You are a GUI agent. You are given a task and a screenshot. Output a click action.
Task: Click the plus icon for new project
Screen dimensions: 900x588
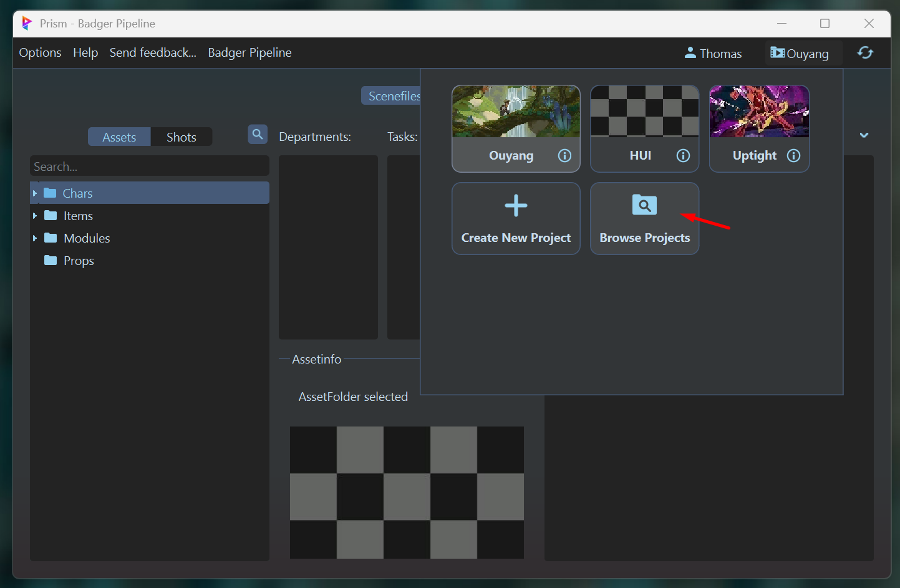516,206
